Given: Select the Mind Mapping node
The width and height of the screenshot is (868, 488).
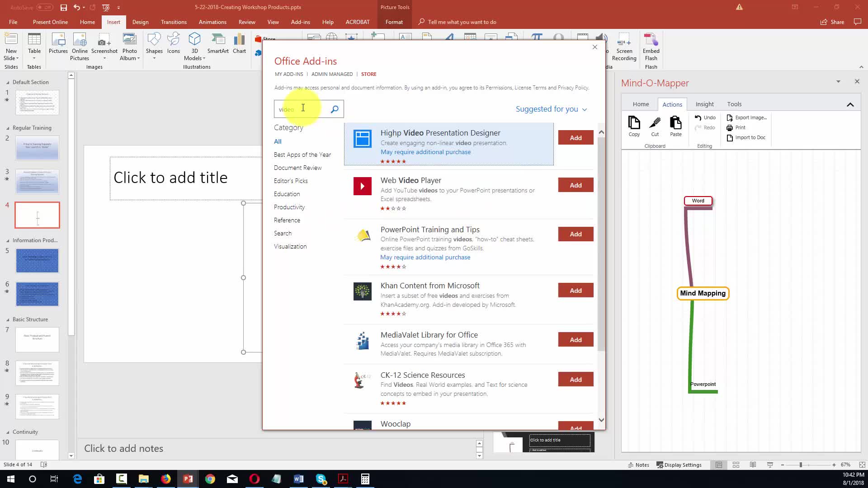Looking at the screenshot, I should pyautogui.click(x=703, y=293).
